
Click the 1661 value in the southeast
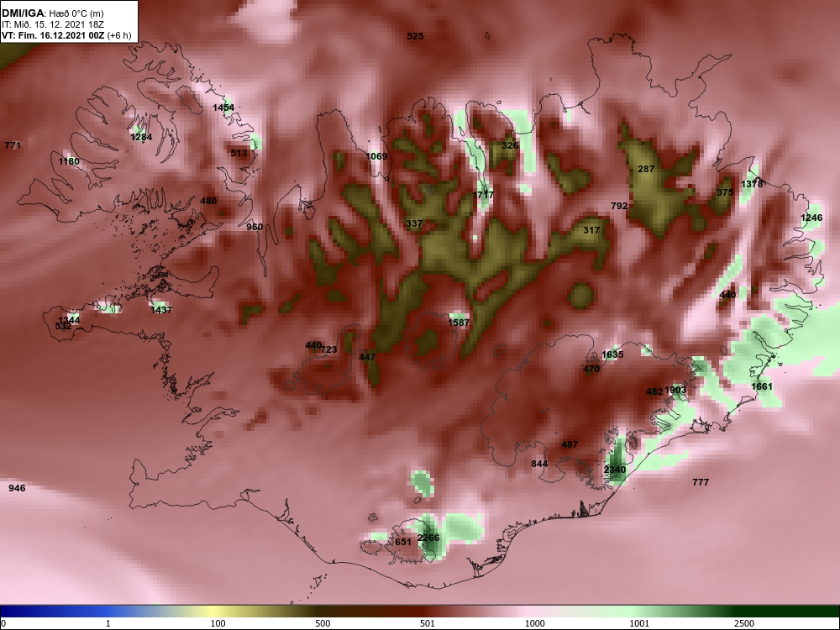pyautogui.click(x=762, y=386)
